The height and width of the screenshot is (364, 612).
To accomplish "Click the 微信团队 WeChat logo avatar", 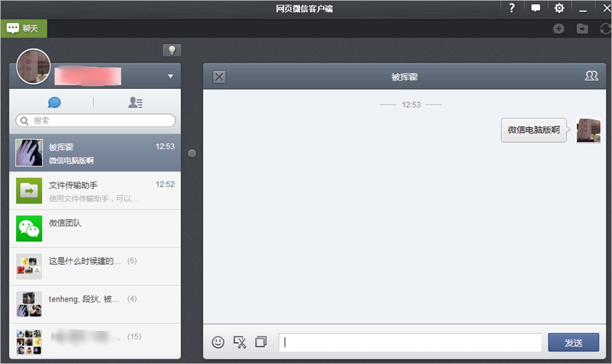I will 29,229.
